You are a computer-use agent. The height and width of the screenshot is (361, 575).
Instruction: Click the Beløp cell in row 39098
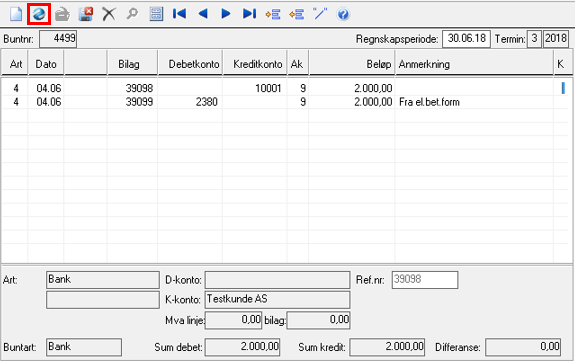(352, 88)
